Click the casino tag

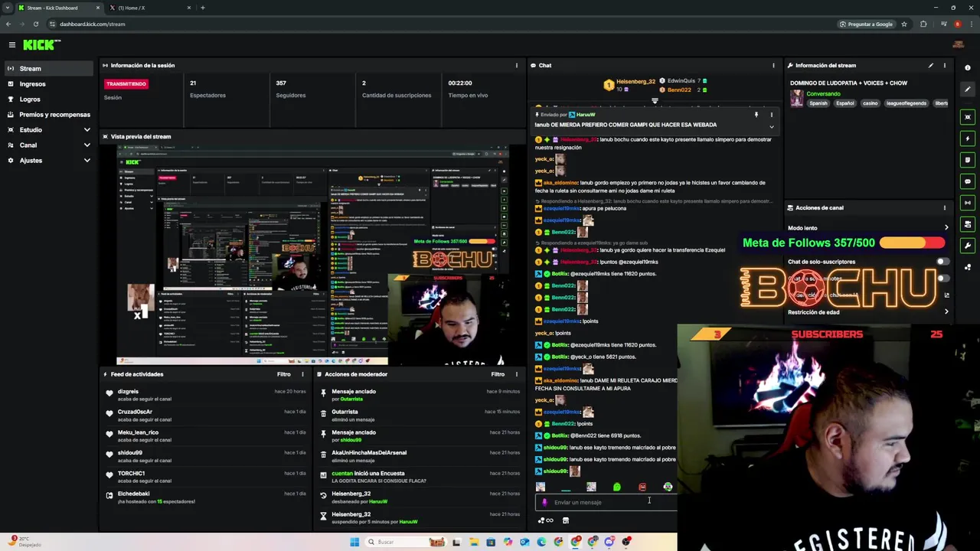pos(871,103)
